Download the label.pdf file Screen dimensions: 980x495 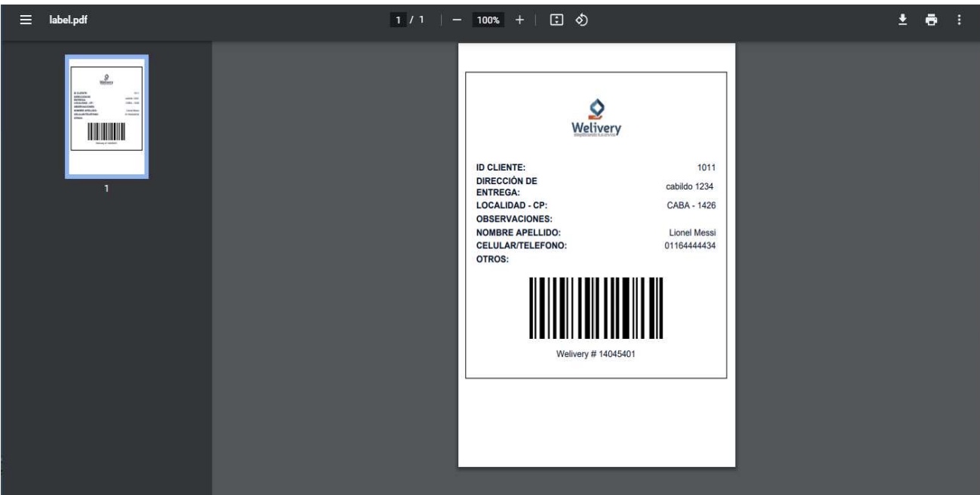click(901, 20)
